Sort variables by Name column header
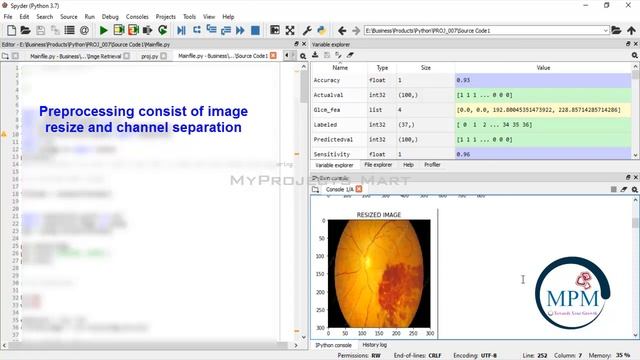640x360 pixels. (340, 68)
